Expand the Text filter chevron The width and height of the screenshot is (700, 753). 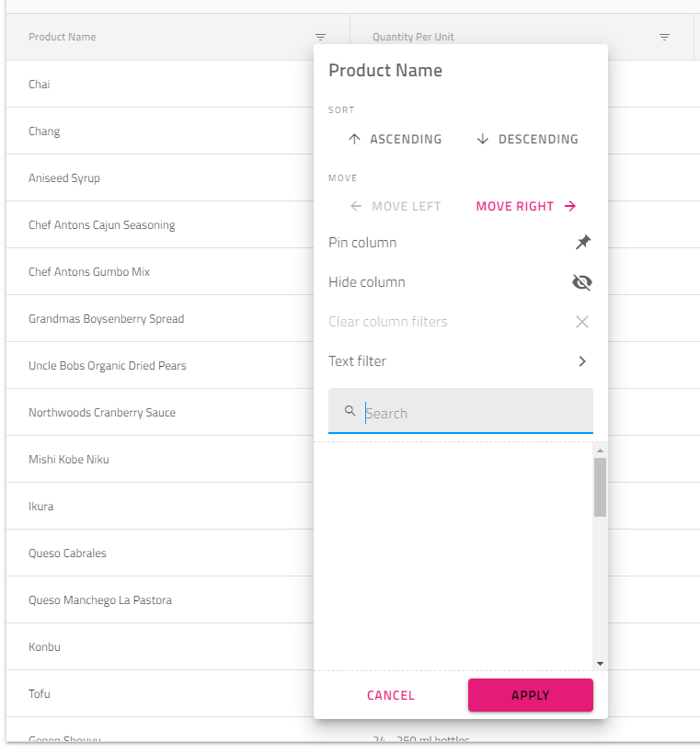click(x=582, y=361)
